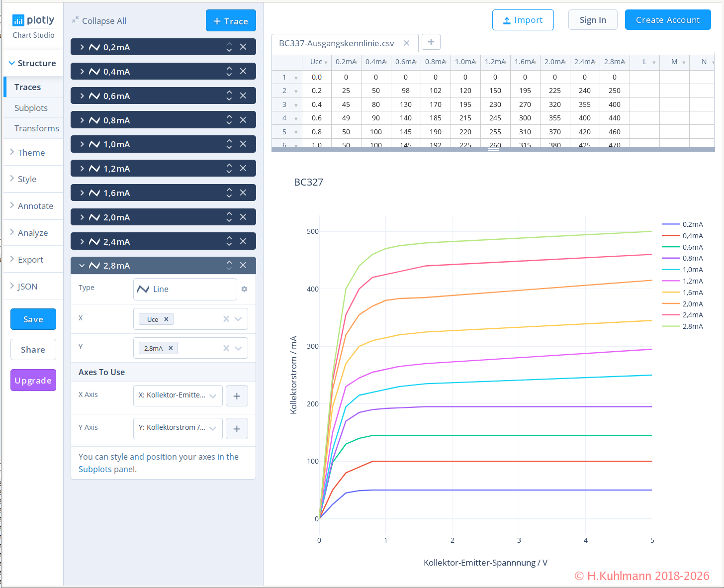Toggle the 1,2mA legend item
Image resolution: width=724 pixels, height=588 pixels.
pos(692,281)
